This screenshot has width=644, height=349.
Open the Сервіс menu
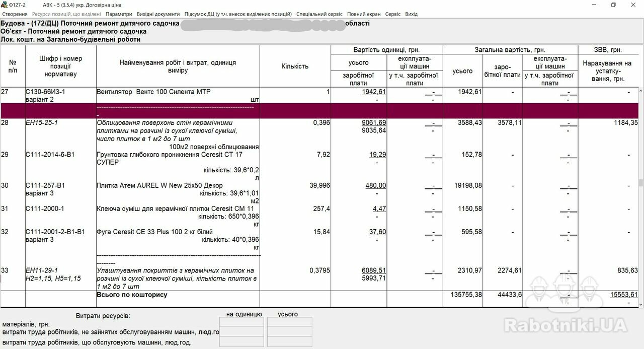coord(393,14)
